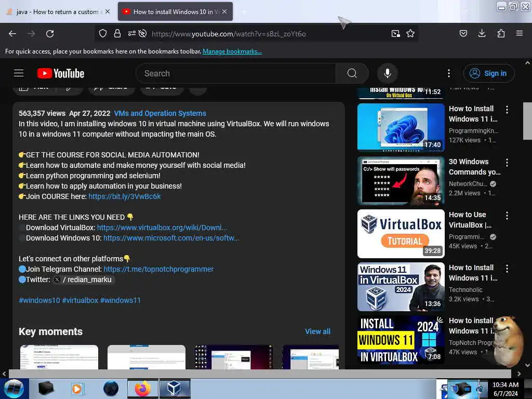Image resolution: width=532 pixels, height=399 pixels.
Task: Open Picture-in-Picture icon in address bar
Action: 395,34
